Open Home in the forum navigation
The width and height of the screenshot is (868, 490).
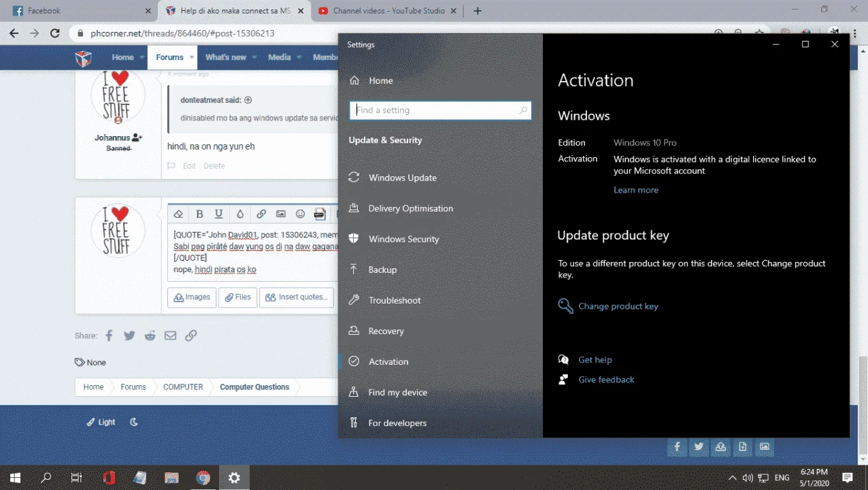click(x=122, y=57)
